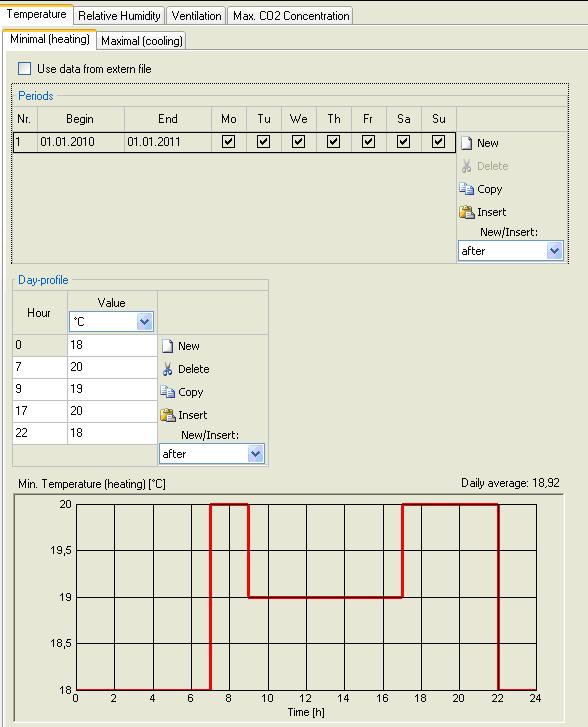Uncheck Friday for period 1

click(369, 142)
